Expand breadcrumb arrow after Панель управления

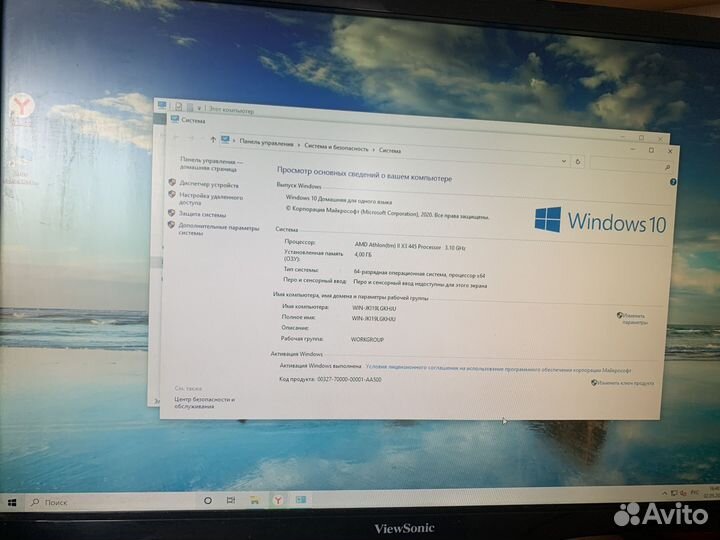click(299, 145)
